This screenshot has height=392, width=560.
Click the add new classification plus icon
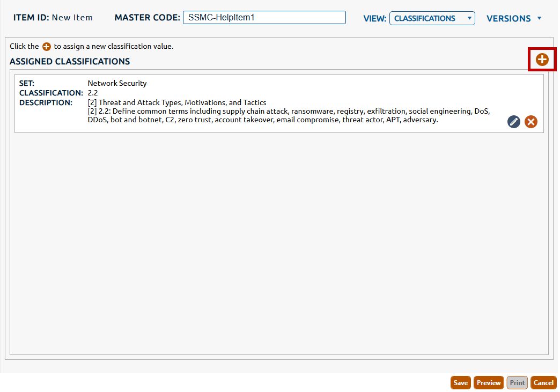coord(542,60)
